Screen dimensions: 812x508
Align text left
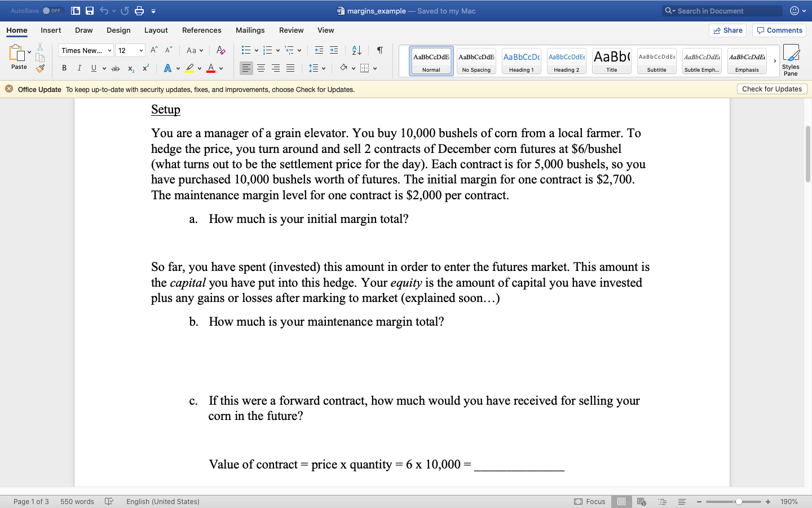(246, 68)
